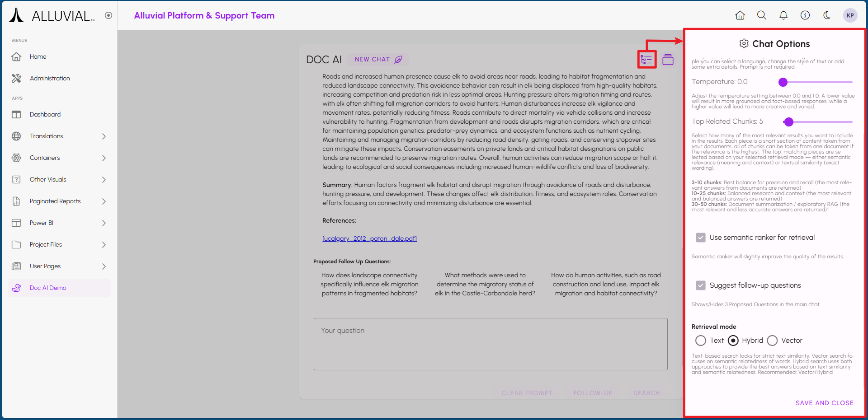Disable Suggest follow-up questions checkbox
This screenshot has width=868, height=420.
[701, 285]
